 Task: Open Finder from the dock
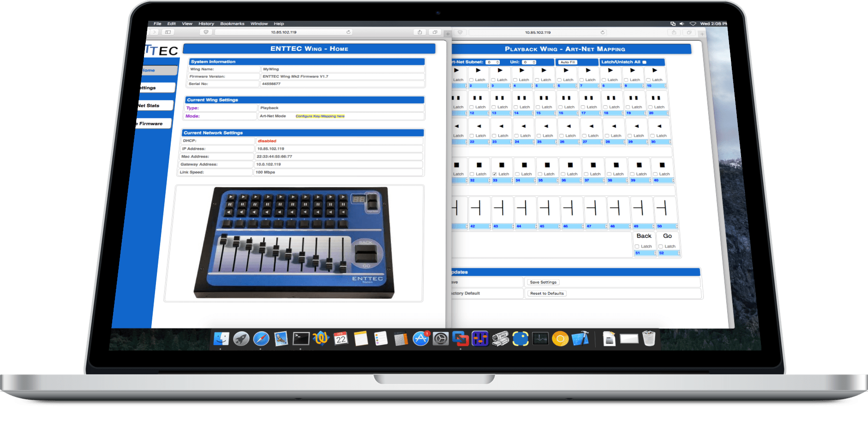221,339
